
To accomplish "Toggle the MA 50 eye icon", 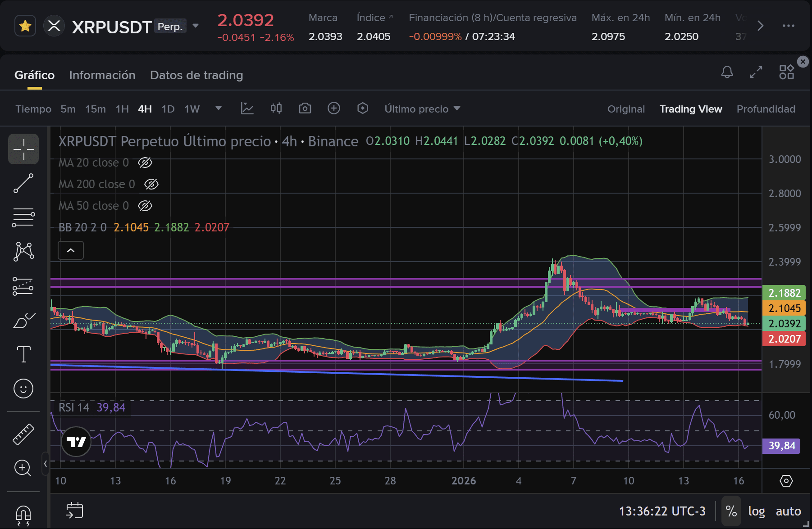I will point(145,206).
